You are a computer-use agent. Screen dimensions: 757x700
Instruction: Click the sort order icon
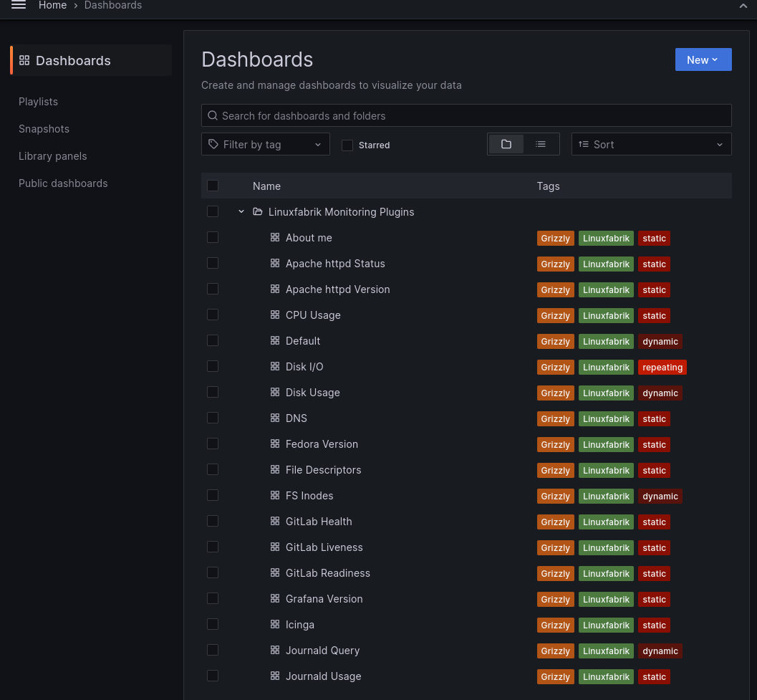[583, 144]
